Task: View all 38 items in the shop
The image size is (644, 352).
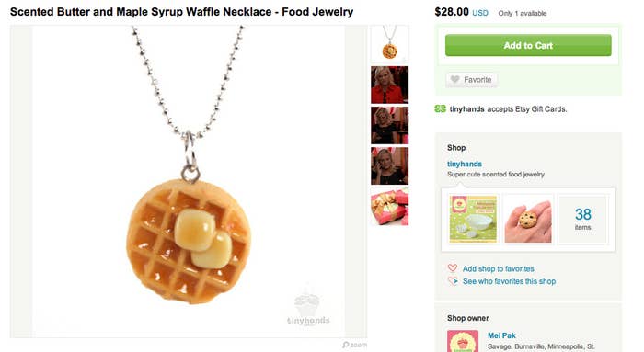Action: (582, 220)
